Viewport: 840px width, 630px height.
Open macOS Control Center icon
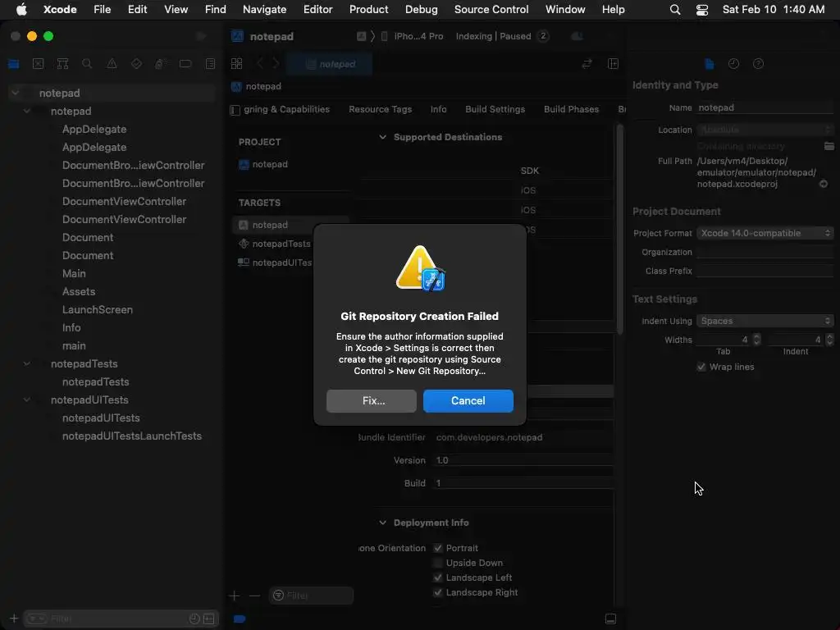tap(702, 10)
